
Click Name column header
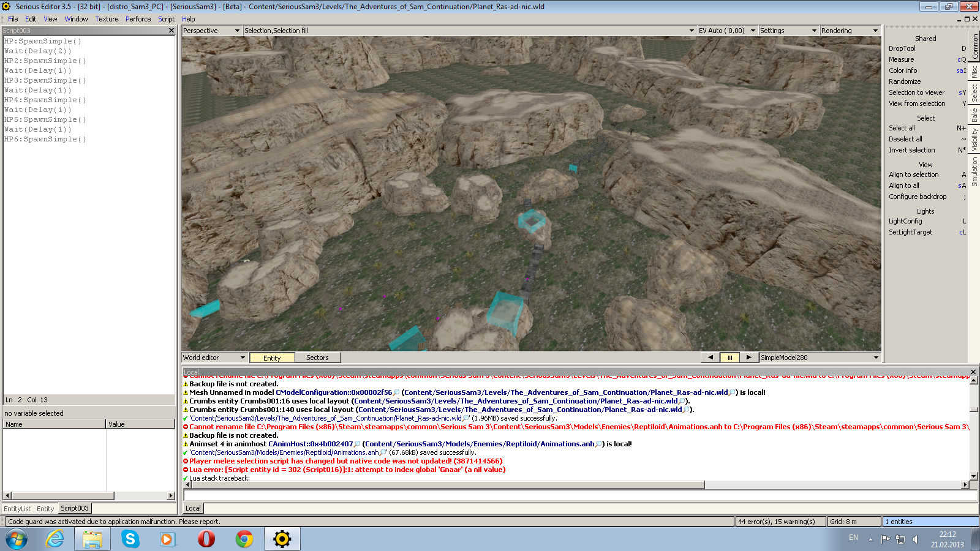pyautogui.click(x=55, y=424)
